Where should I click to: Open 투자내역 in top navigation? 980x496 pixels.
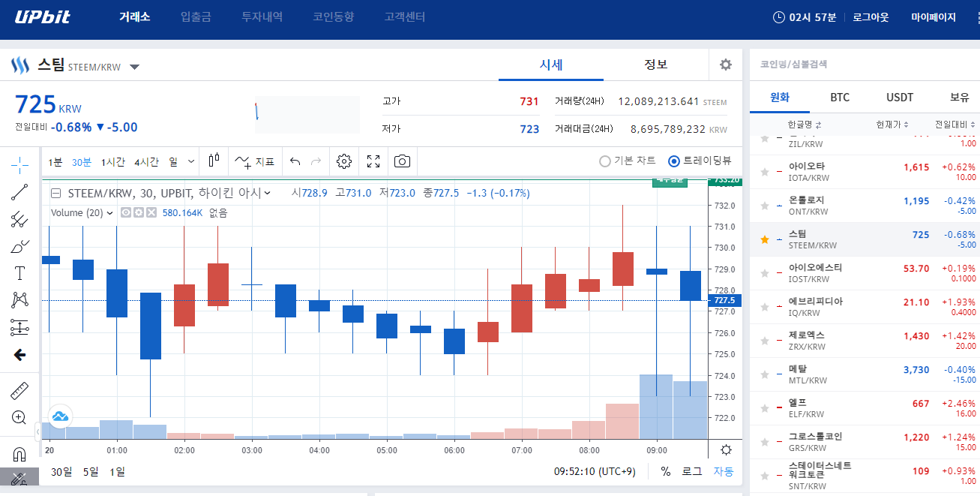pyautogui.click(x=262, y=17)
